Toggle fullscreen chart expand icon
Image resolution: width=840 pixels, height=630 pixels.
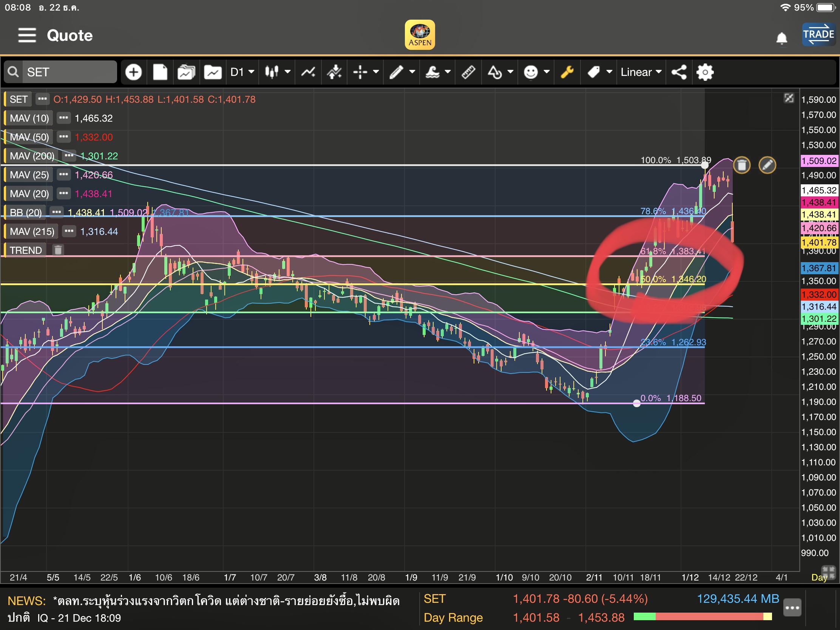(789, 98)
